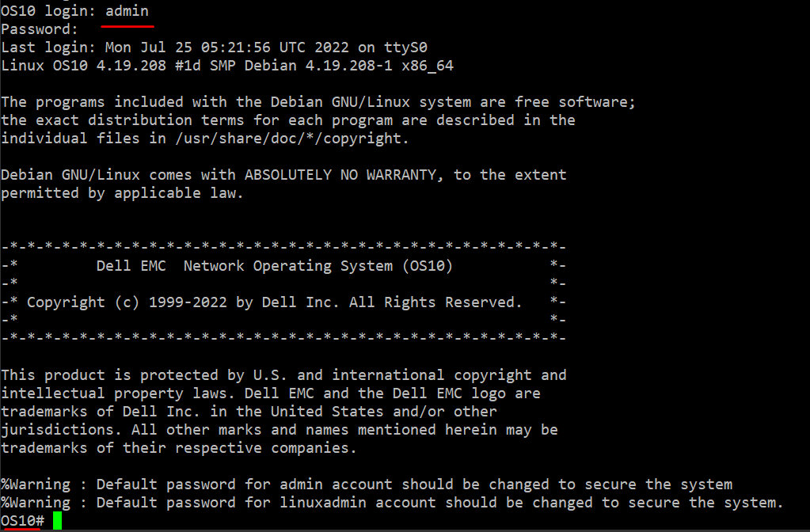Click the OS10 login: label
Image resolution: width=810 pixels, height=532 pixels.
(49, 11)
